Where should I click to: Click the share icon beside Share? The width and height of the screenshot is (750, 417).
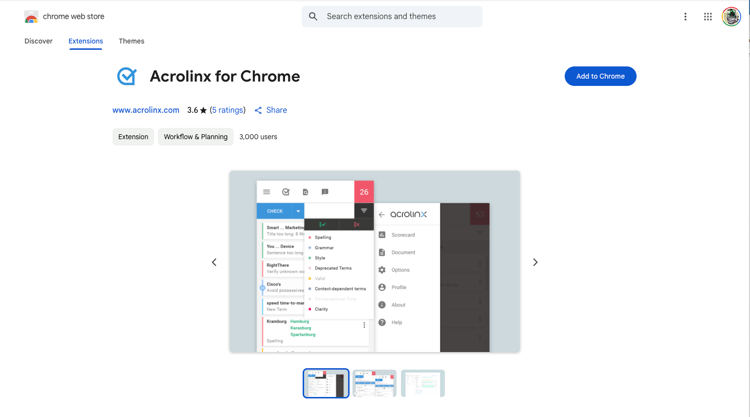pos(258,110)
